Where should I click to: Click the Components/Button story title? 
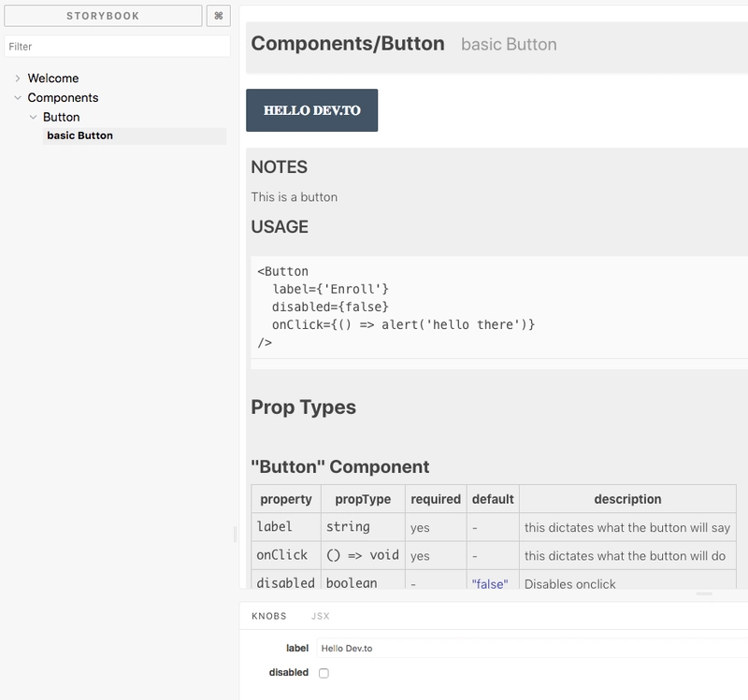(x=348, y=44)
